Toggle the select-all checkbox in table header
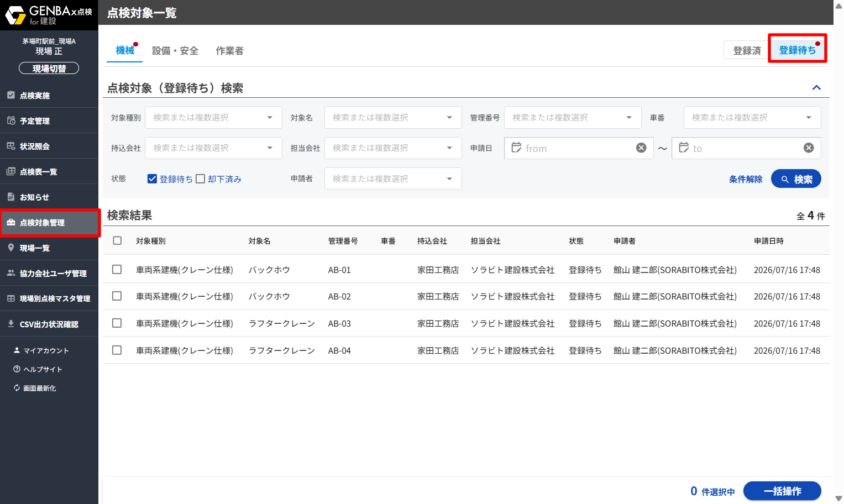This screenshot has height=504, width=844. coord(117,240)
